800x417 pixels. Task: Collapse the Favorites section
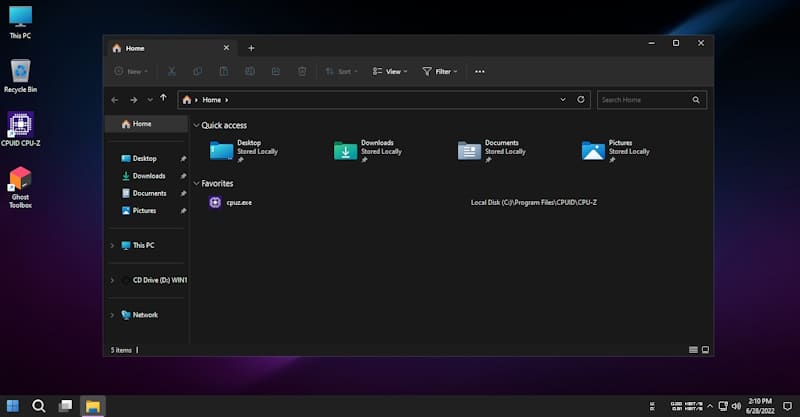tap(196, 184)
